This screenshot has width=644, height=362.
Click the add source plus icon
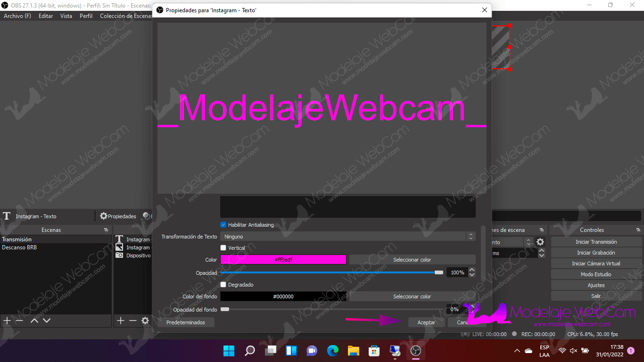pyautogui.click(x=121, y=321)
